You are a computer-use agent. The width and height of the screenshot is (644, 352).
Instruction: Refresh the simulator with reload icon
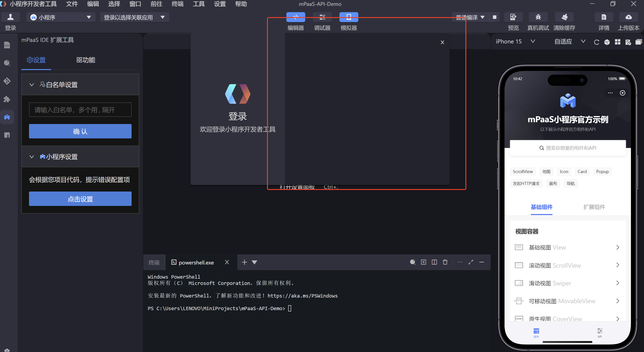click(596, 42)
